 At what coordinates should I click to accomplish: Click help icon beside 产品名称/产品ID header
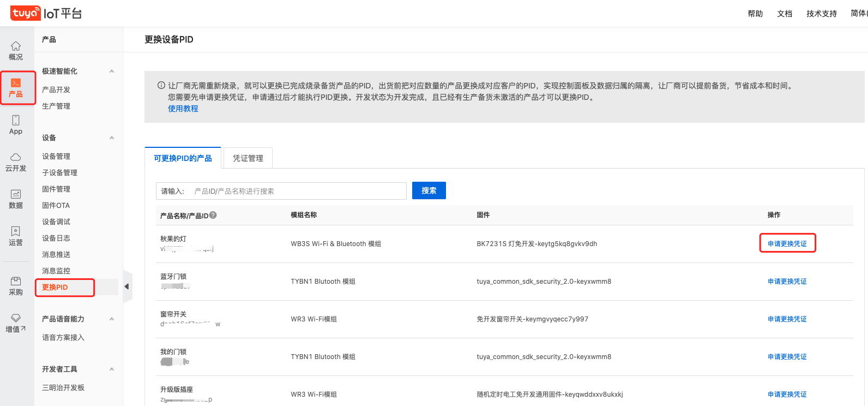coord(213,215)
